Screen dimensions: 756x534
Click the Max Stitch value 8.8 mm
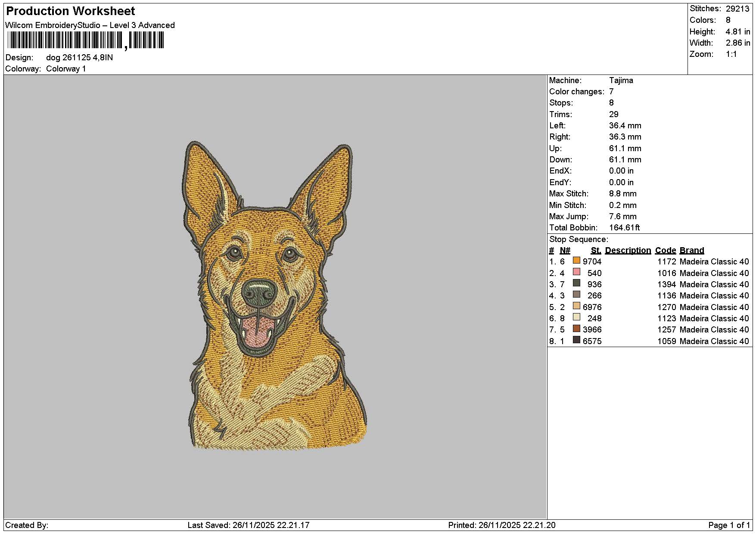click(622, 193)
